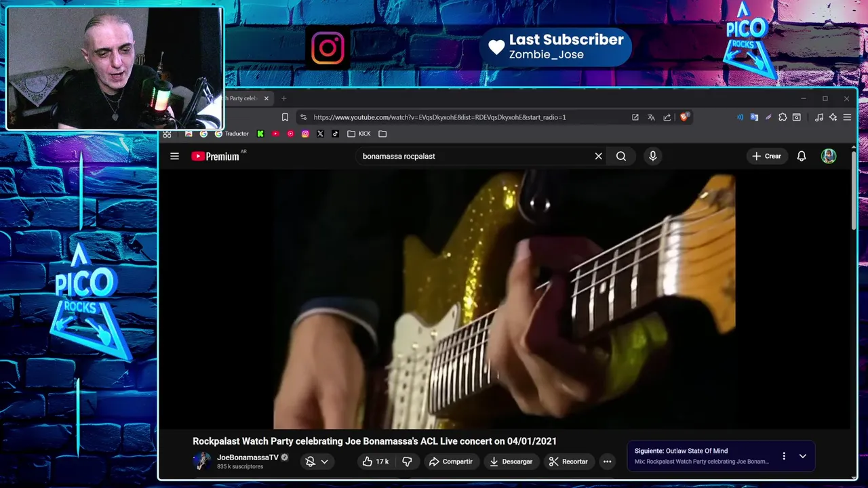Image resolution: width=868 pixels, height=488 pixels.
Task: Open the Instagram icon in stream overlay
Action: 328,47
